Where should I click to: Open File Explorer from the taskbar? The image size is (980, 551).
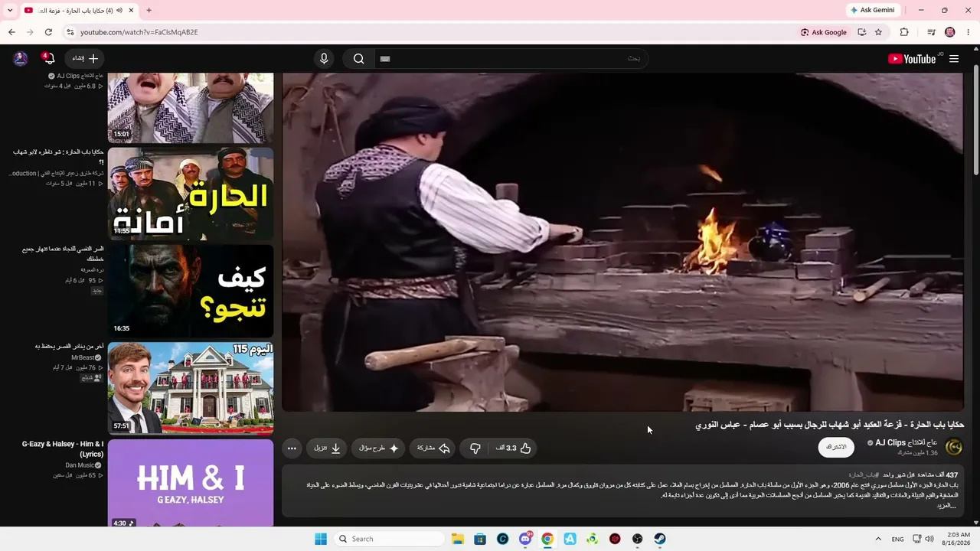coord(458,539)
